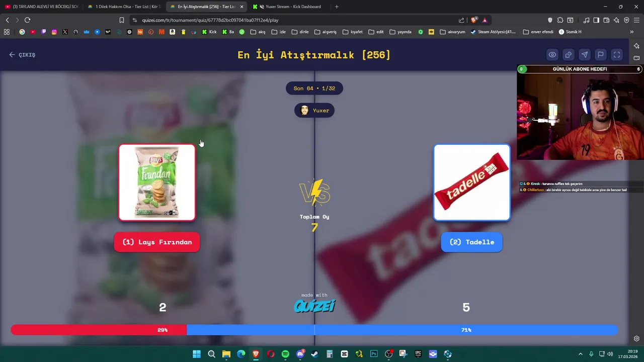Viewport: 644px width, 362px height.
Task: Open the YouTube bookmark
Action: 33,32
